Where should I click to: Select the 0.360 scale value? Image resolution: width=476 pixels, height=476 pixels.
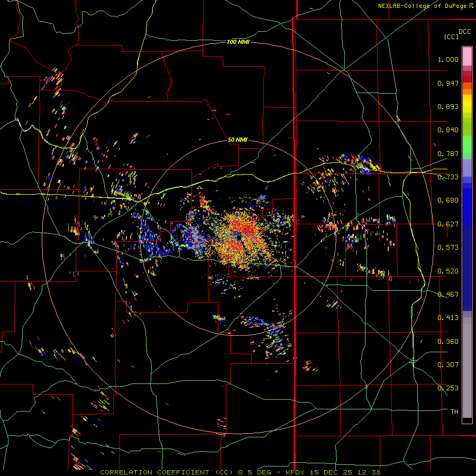[448, 342]
